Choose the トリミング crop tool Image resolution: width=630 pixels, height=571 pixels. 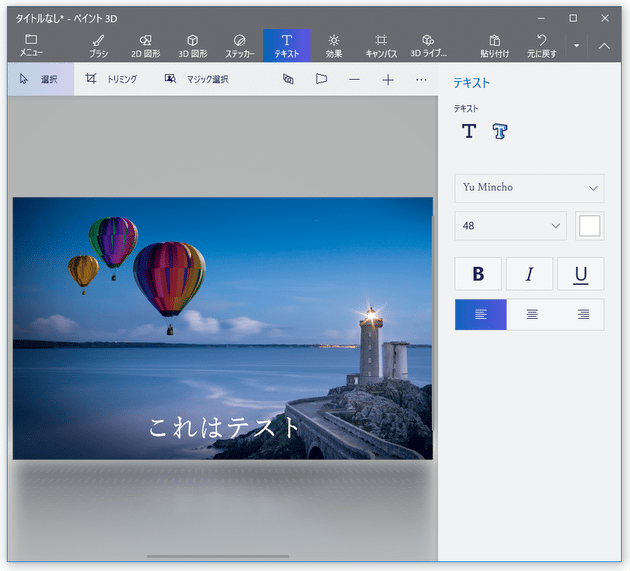[x=111, y=79]
